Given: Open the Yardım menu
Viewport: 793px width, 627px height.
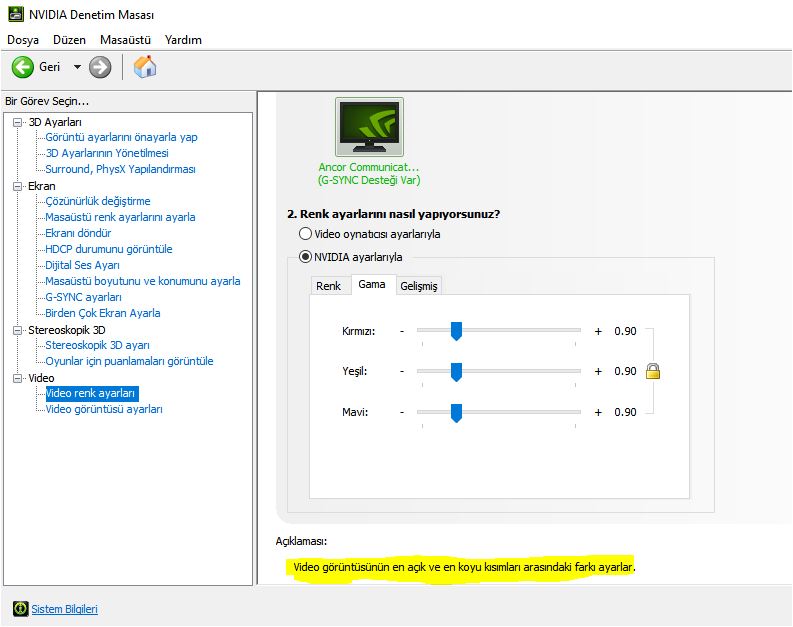Looking at the screenshot, I should click(x=183, y=39).
